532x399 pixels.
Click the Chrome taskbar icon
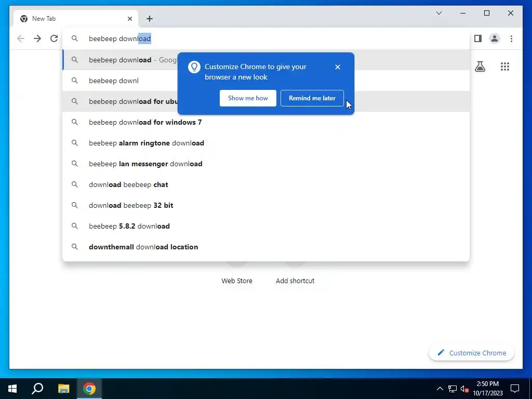coord(89,389)
